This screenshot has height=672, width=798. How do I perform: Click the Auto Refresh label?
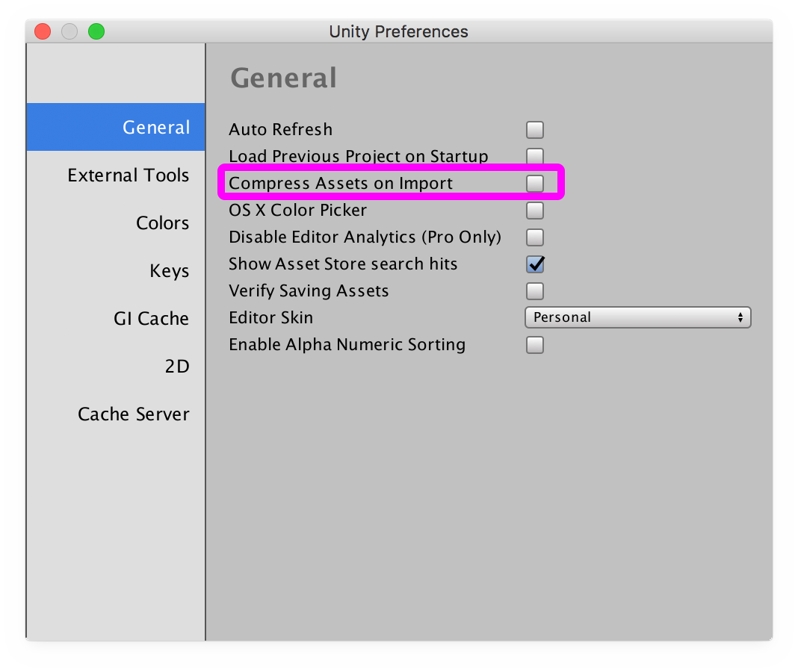pos(280,129)
